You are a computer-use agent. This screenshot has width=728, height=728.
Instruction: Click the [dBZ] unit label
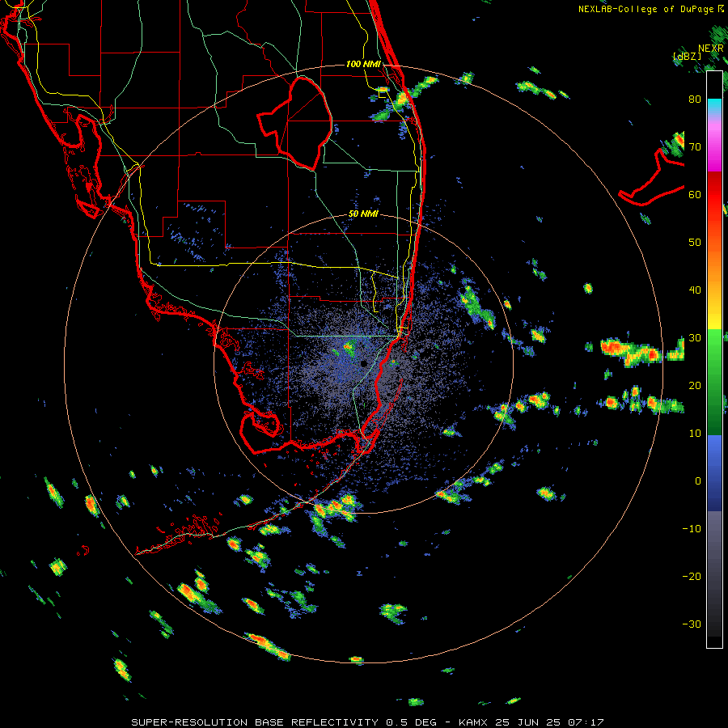coord(687,57)
